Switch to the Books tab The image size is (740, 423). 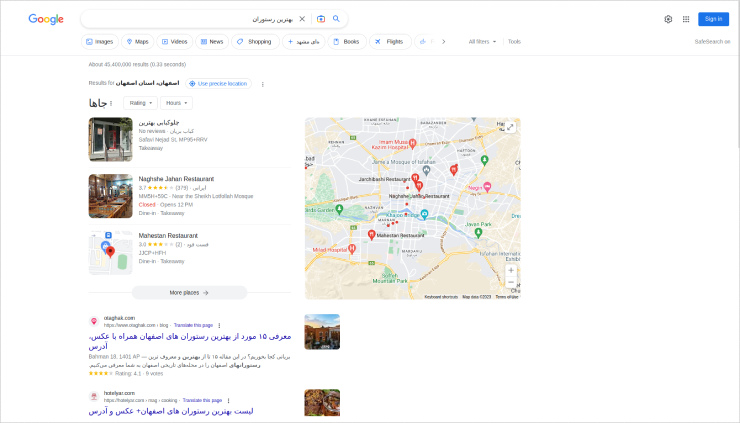pos(346,42)
